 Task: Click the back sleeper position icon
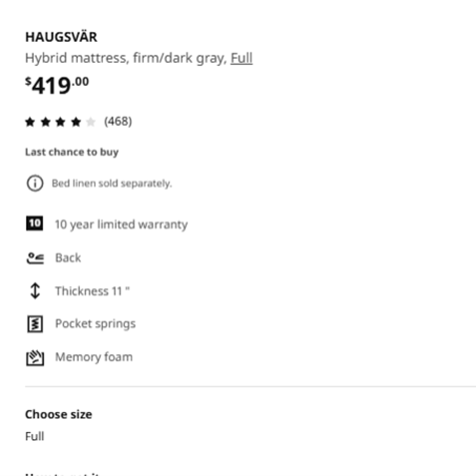(x=35, y=258)
